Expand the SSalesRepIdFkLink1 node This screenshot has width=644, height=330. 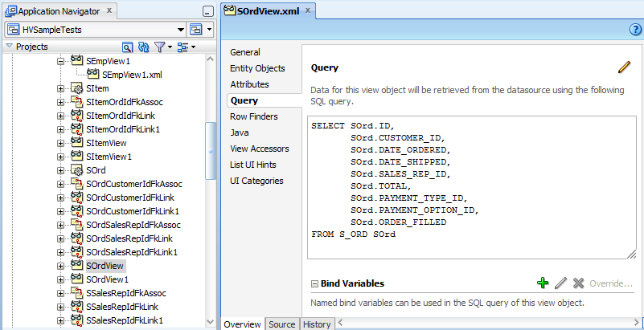61,320
